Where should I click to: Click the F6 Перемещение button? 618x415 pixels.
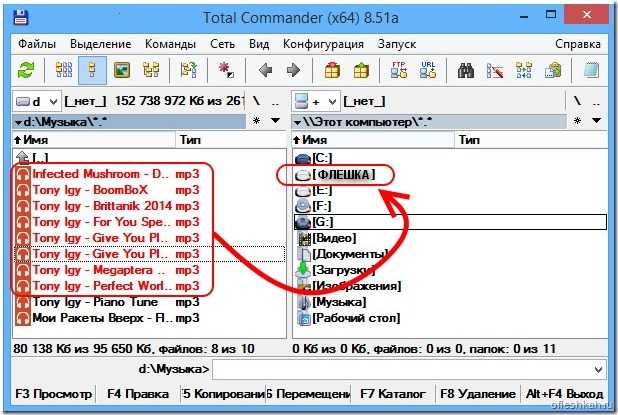pos(308,394)
